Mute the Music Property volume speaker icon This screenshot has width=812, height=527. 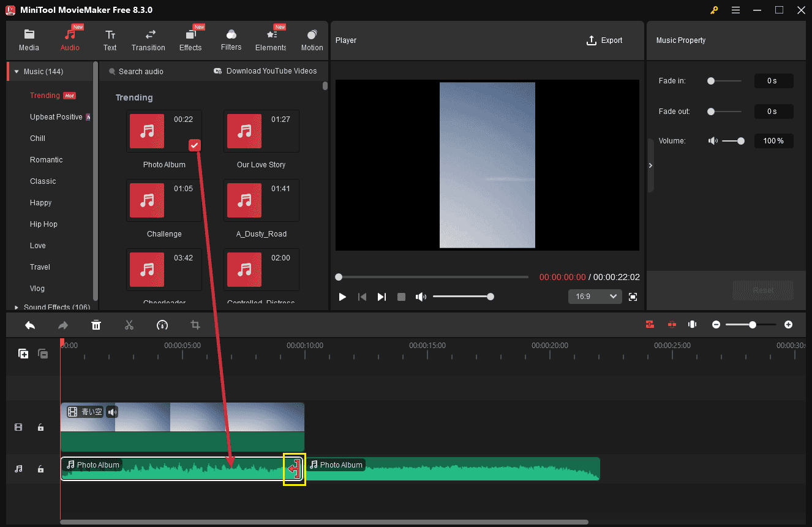[x=713, y=141]
